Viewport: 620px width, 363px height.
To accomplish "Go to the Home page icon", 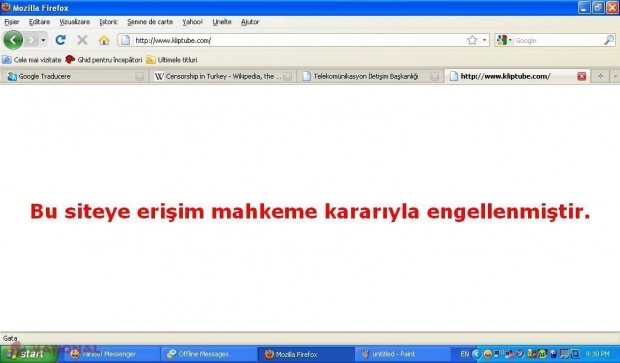I will pos(104,40).
